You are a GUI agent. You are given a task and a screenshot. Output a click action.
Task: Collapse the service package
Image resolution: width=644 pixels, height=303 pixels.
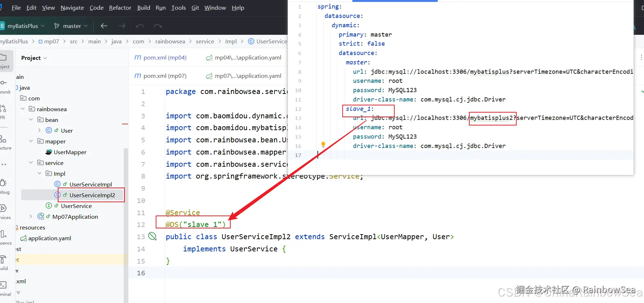31,163
